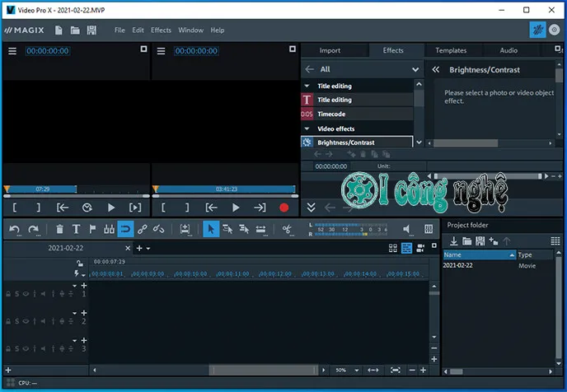Expand the All category dropdown in Effects
567x392 pixels.
[415, 69]
